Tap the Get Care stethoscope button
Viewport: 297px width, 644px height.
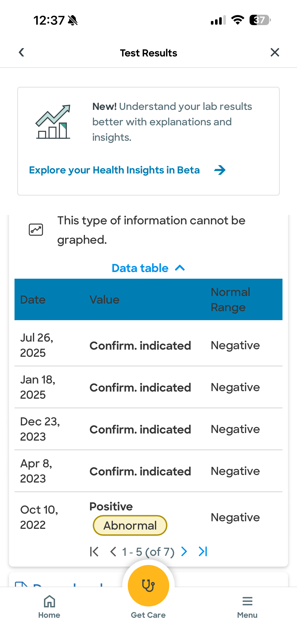[148, 586]
